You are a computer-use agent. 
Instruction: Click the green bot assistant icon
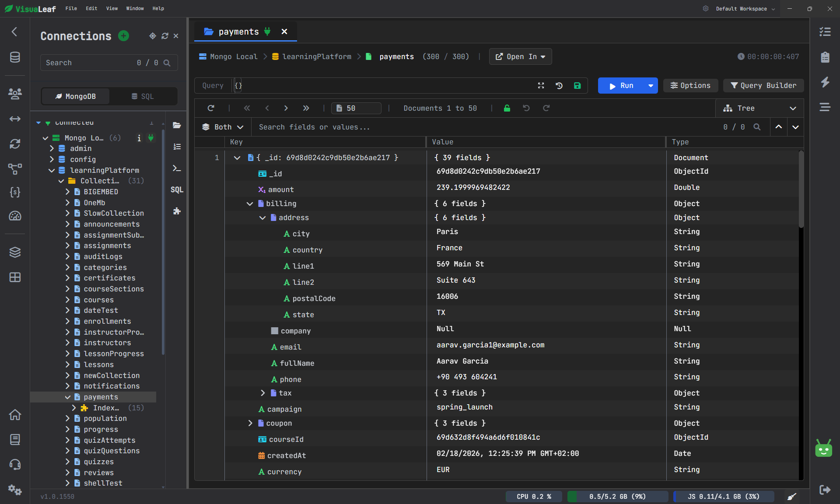coord(823,449)
